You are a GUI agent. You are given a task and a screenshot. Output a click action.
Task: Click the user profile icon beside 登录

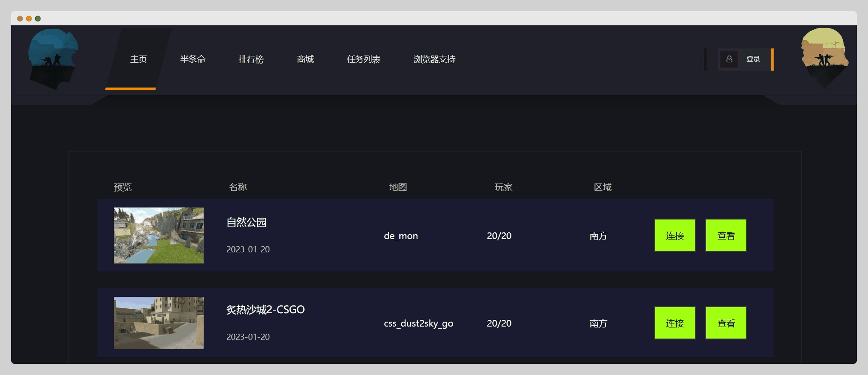click(x=729, y=59)
